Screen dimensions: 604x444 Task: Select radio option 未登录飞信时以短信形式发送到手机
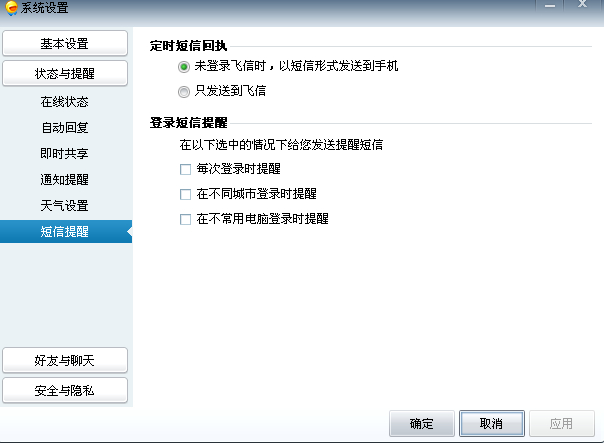click(x=184, y=67)
